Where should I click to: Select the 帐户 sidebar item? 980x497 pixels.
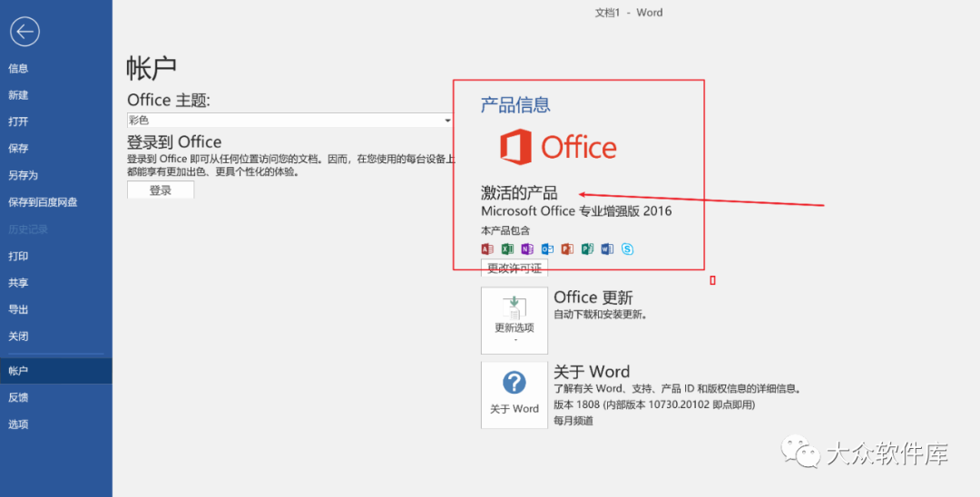tap(56, 371)
